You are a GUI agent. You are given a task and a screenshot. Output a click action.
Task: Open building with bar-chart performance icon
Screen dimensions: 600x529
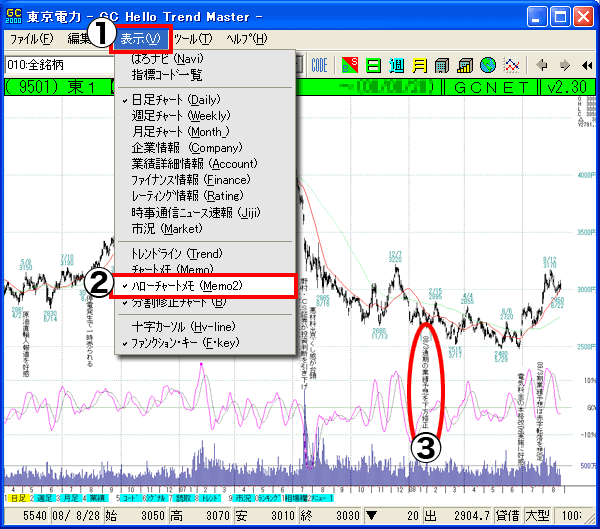465,65
